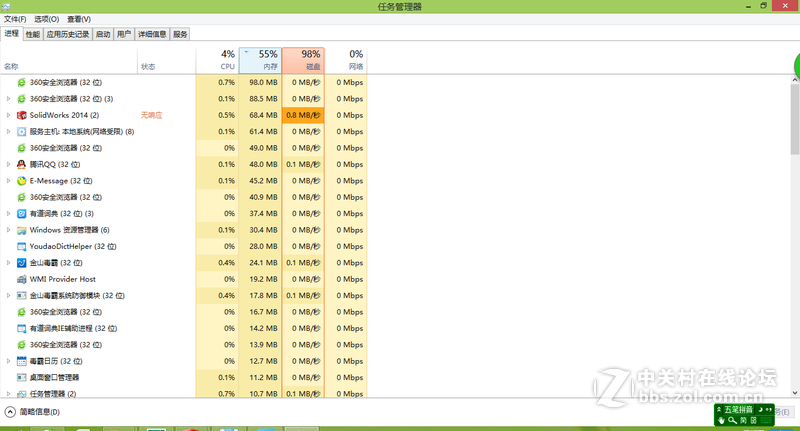Expand the Windows 资源管理器 (6) group

8,230
